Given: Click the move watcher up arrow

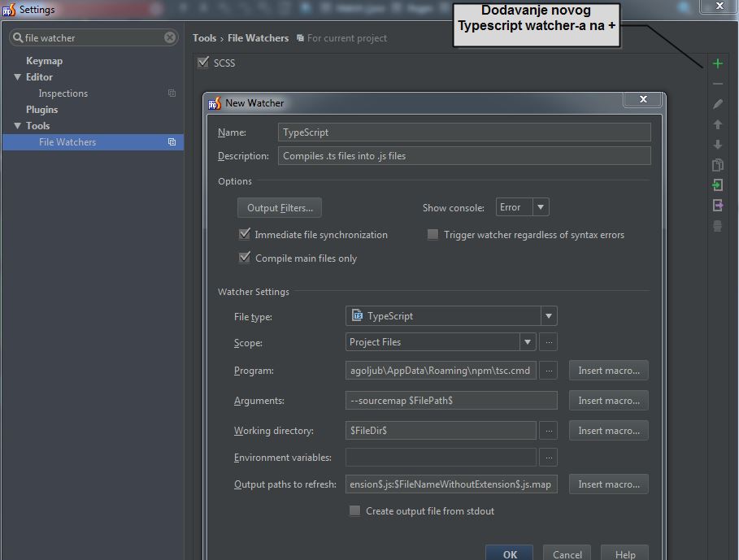Looking at the screenshot, I should click(717, 124).
